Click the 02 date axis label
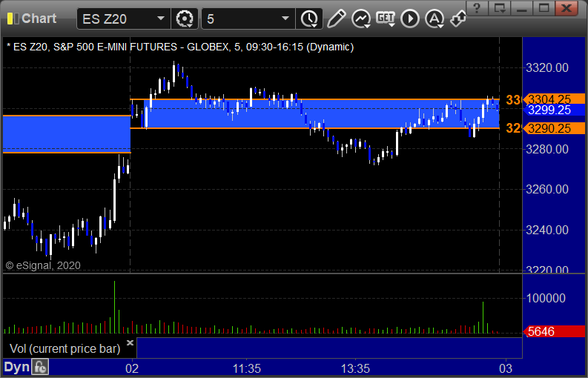Viewport: 588px width, 378px height. 132,368
